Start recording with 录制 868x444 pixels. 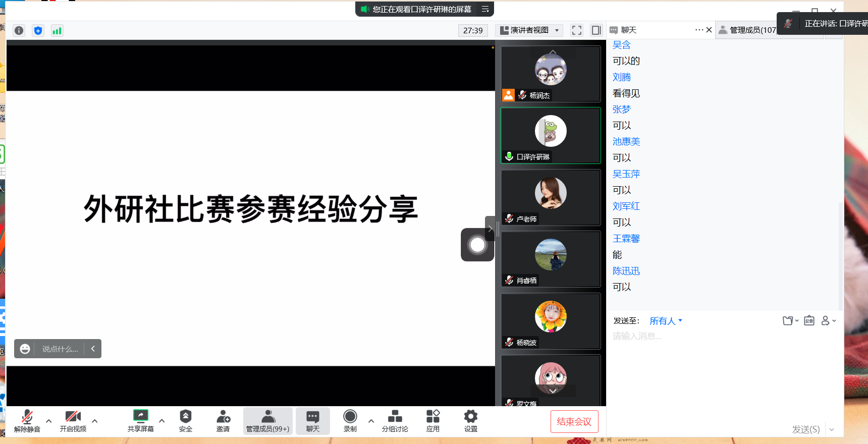pos(350,421)
